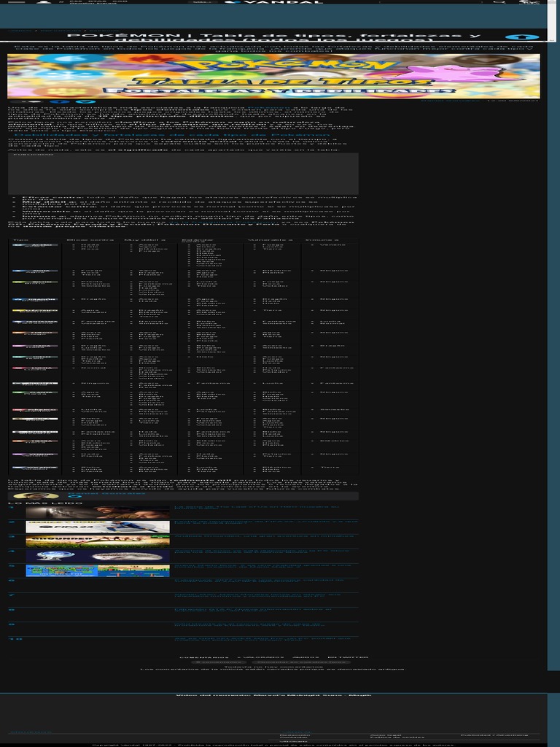Switch to the EN TWITTER tab
This screenshot has width=560, height=747.
348,657
